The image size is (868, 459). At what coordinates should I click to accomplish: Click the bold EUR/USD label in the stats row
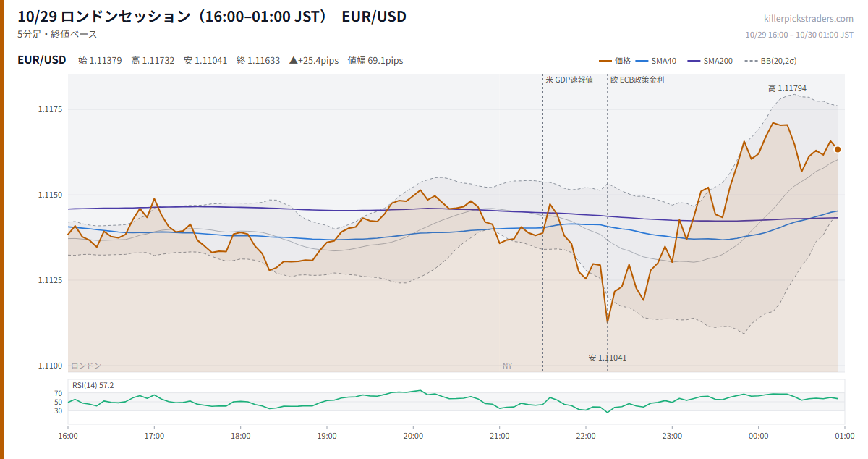click(42, 60)
